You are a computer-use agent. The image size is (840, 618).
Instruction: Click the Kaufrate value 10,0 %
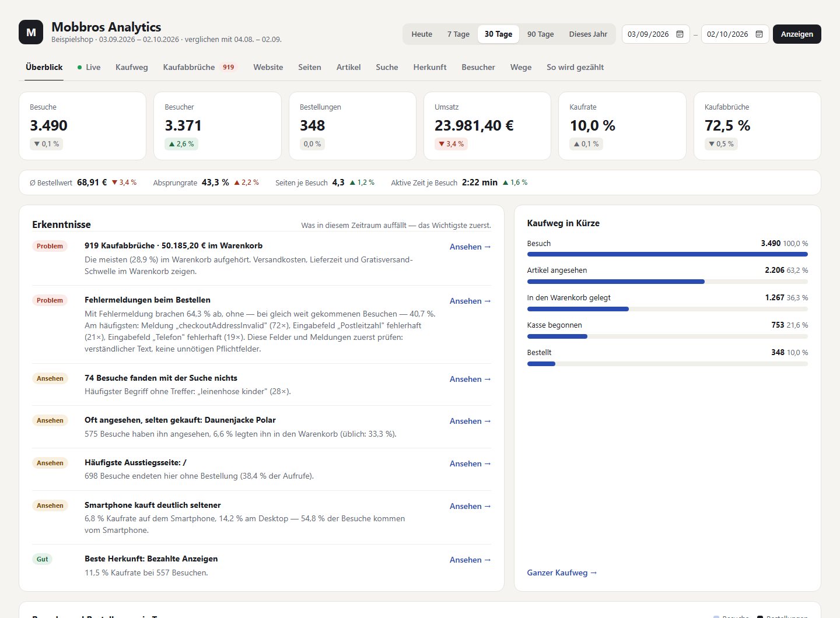[593, 125]
